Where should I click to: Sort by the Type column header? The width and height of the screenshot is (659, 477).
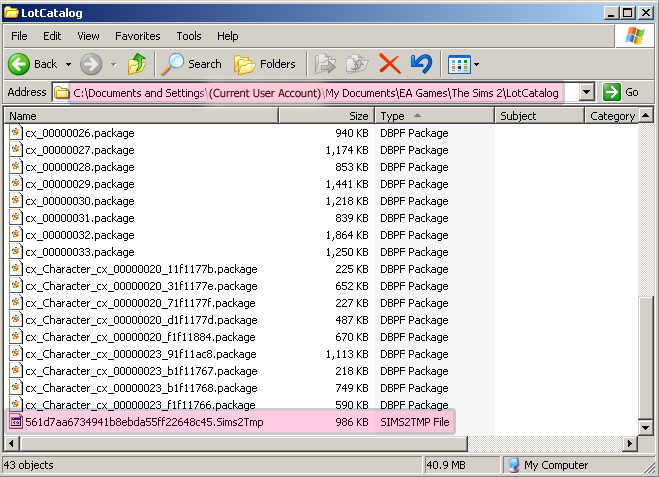click(x=435, y=116)
